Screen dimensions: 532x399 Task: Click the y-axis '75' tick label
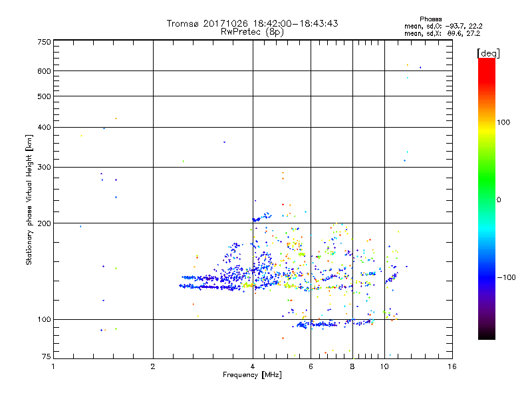pos(47,356)
